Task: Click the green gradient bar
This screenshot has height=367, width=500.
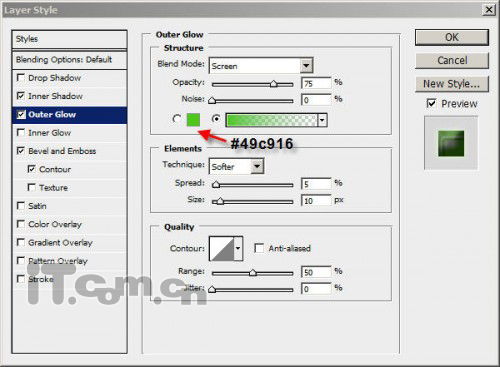Action: 272,120
